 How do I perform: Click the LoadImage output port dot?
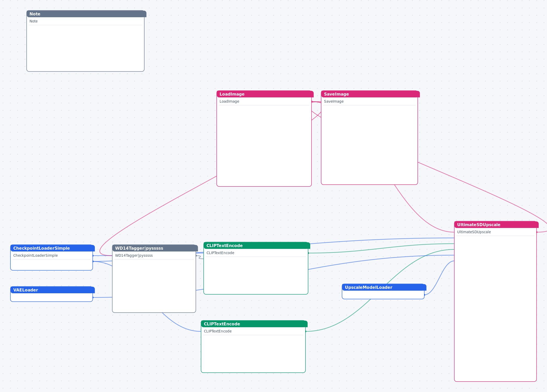point(312,102)
